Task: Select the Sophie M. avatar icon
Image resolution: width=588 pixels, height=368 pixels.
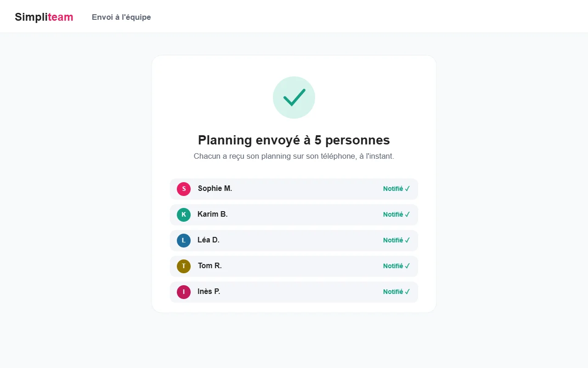Action: [x=184, y=189]
